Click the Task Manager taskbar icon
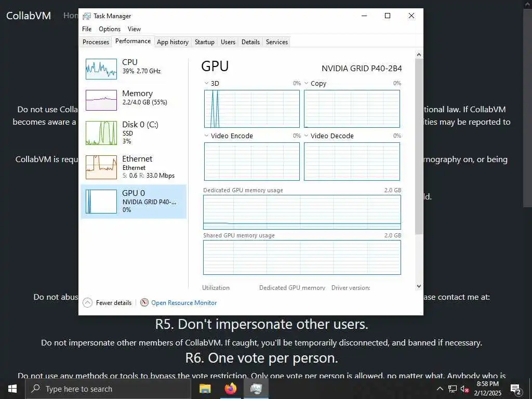 tap(256, 389)
